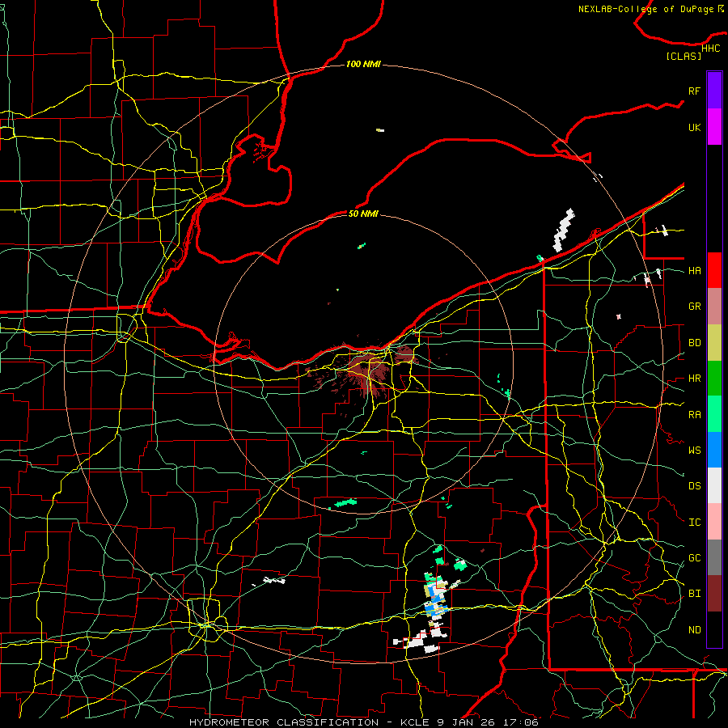728x728 pixels.
Task: Select the BD yellow legend block
Action: coord(714,343)
